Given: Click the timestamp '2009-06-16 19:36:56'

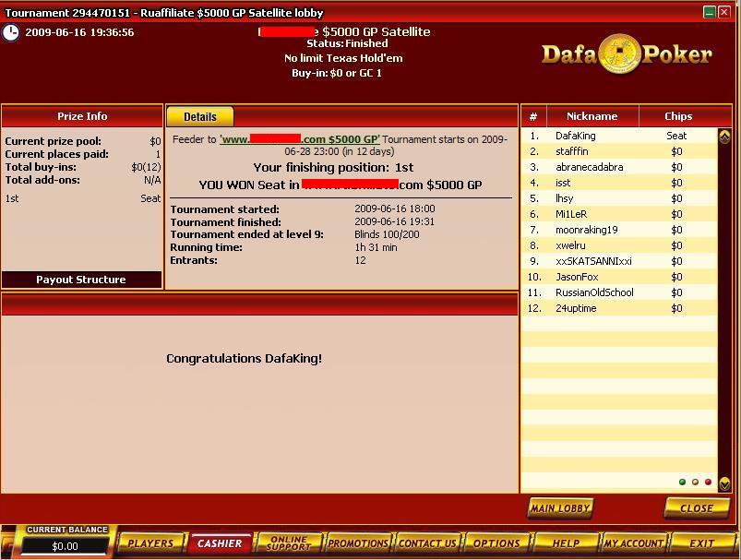Looking at the screenshot, I should (x=79, y=32).
